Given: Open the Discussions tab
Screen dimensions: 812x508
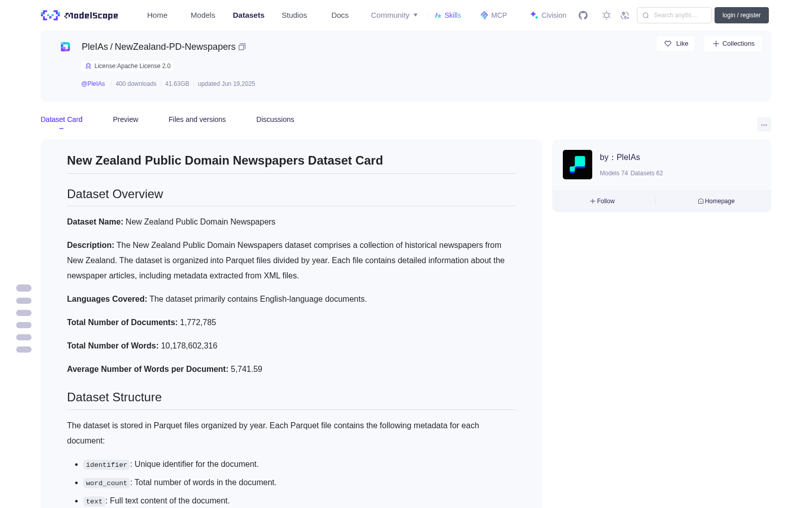Looking at the screenshot, I should click(275, 119).
